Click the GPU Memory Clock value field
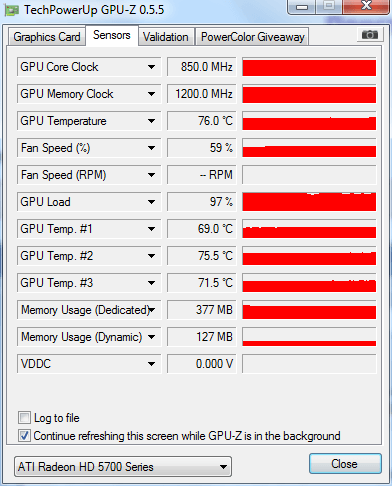This screenshot has height=486, width=392. point(202,94)
